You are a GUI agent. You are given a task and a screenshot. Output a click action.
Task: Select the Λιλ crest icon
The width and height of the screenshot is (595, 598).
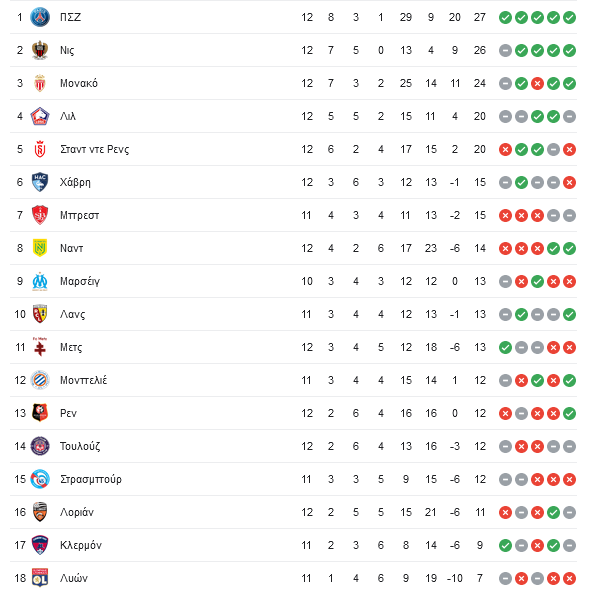pyautogui.click(x=40, y=116)
